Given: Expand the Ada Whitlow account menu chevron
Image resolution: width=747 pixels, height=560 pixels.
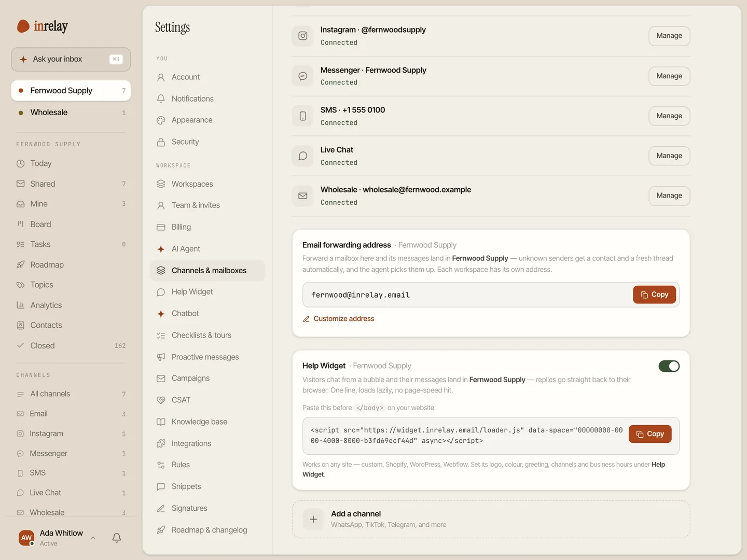Looking at the screenshot, I should click(93, 538).
